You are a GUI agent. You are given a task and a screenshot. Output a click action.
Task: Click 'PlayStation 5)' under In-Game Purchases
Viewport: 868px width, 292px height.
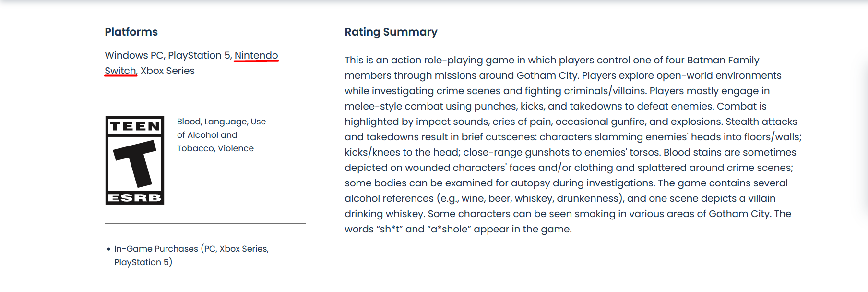click(143, 262)
